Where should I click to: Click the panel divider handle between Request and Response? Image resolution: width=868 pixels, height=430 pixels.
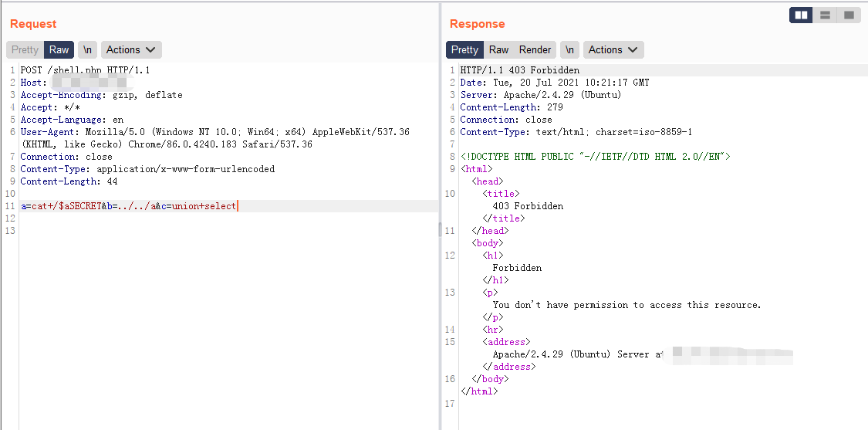[441, 229]
